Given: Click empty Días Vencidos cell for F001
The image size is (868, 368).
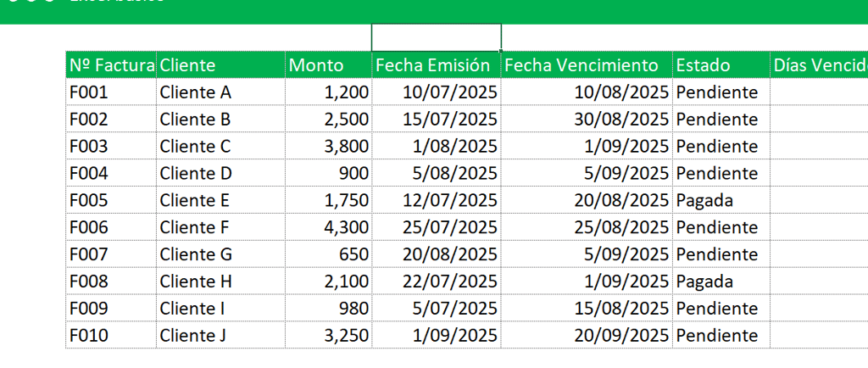Looking at the screenshot, I should pyautogui.click(x=819, y=92).
